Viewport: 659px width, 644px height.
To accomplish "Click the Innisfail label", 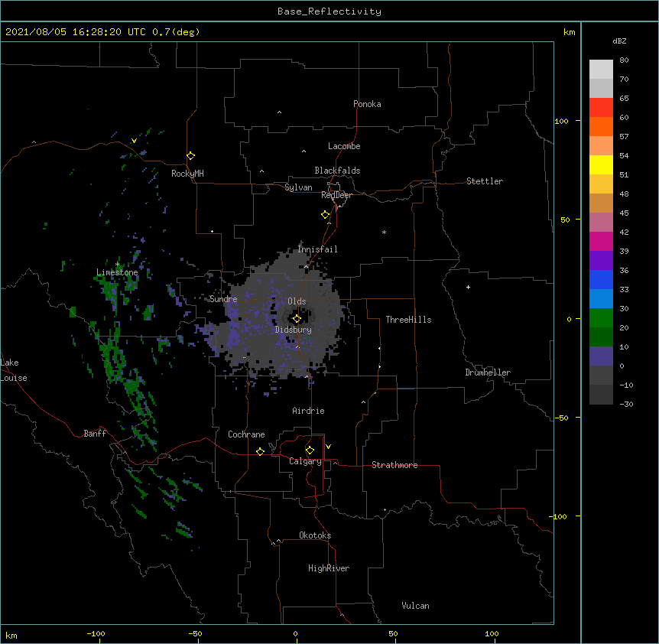I will (318, 249).
